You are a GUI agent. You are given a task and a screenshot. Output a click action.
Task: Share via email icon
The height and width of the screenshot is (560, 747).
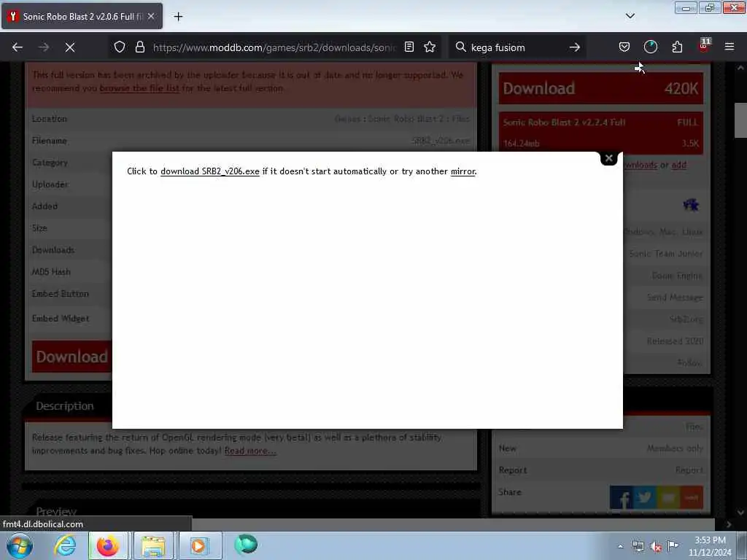tap(668, 497)
